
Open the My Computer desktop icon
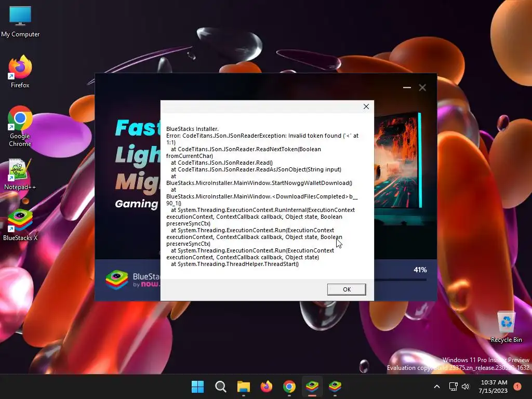point(20,21)
